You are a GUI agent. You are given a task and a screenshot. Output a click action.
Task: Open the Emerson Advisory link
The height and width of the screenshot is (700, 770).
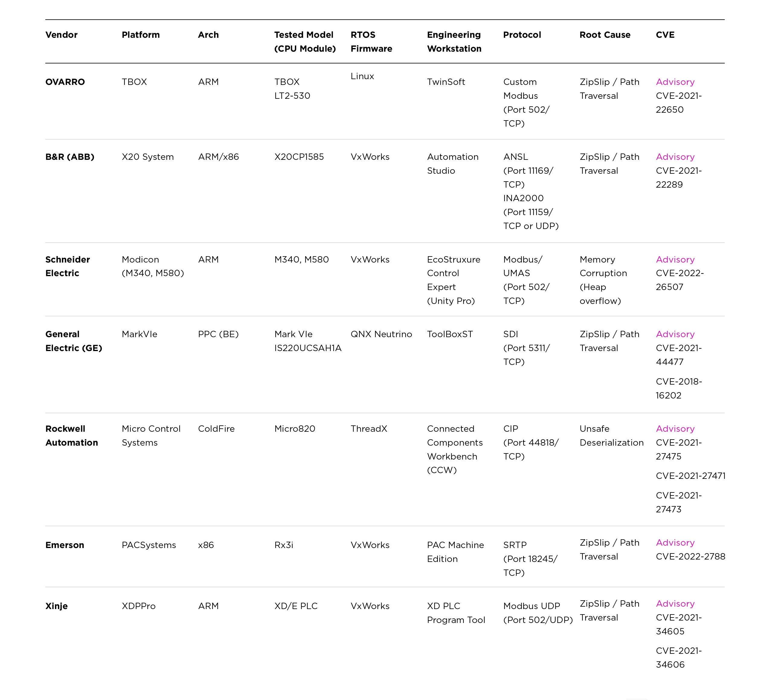tap(675, 543)
